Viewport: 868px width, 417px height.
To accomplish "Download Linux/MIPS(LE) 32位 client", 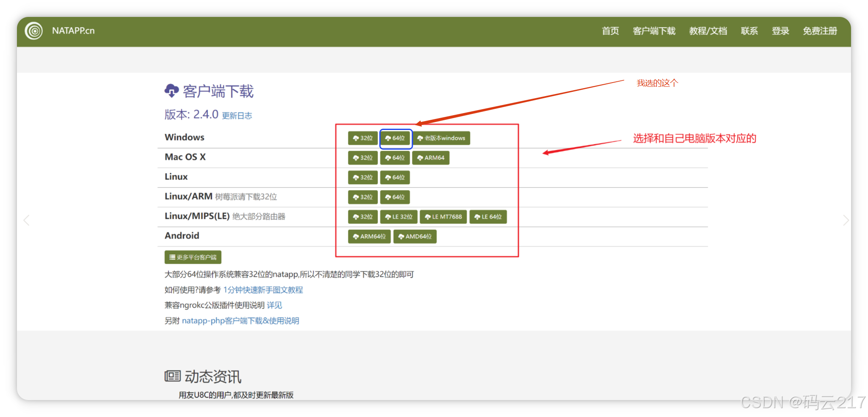I will [363, 217].
